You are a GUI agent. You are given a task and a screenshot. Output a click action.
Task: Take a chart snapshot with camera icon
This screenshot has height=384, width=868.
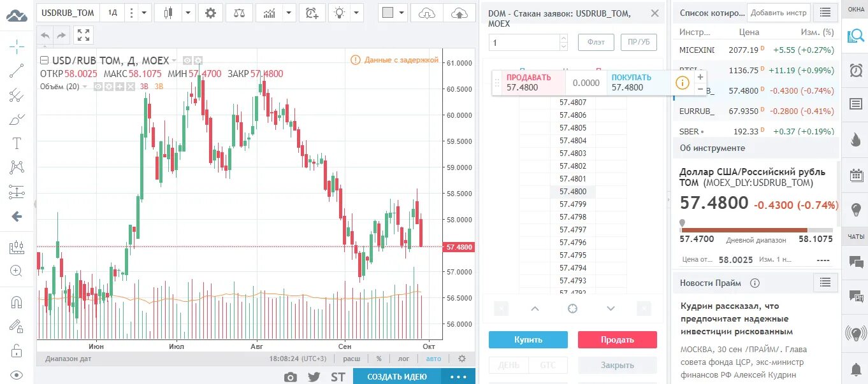[x=290, y=376]
